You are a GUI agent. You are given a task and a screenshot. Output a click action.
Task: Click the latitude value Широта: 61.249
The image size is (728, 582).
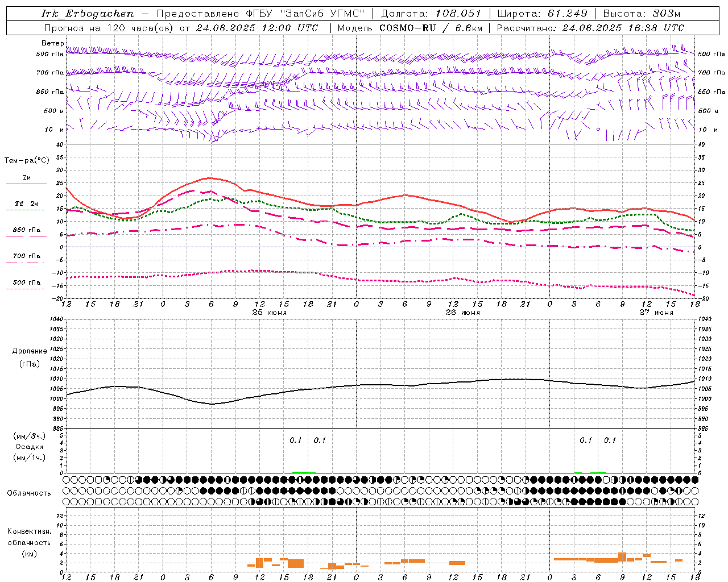click(x=542, y=14)
